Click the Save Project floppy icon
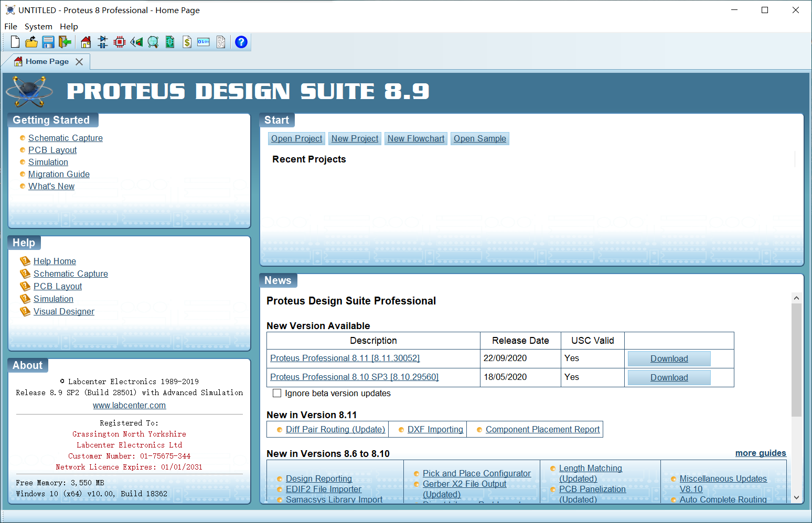812x523 pixels. click(48, 42)
